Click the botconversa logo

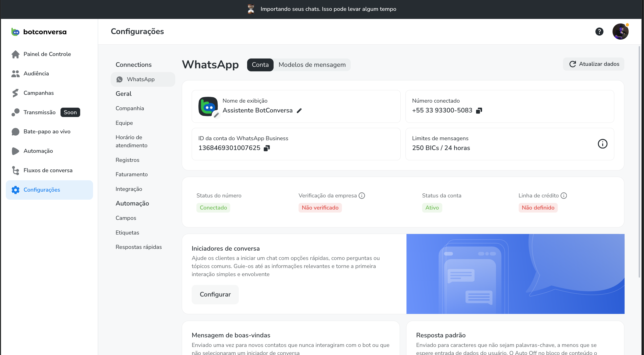(39, 32)
